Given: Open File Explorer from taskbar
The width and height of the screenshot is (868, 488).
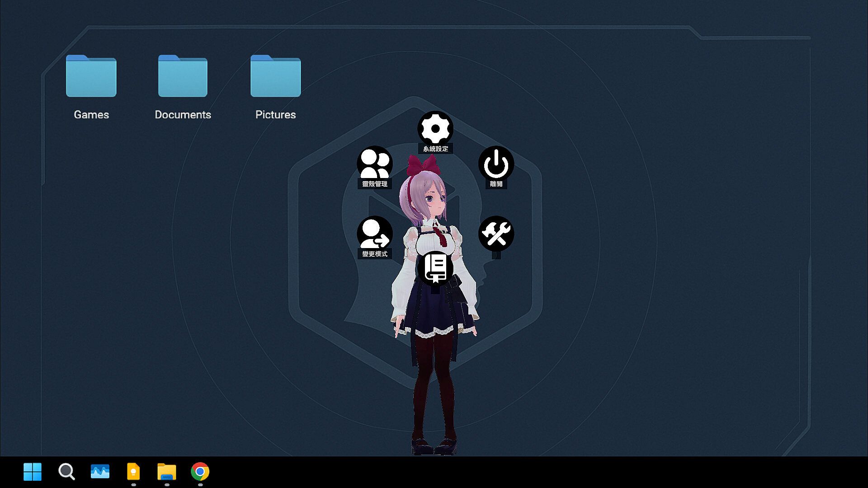Looking at the screenshot, I should (167, 472).
